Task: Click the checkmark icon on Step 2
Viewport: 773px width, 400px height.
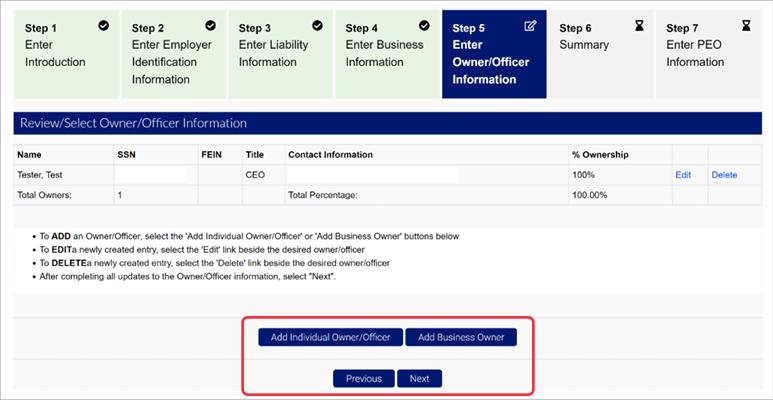Action: pos(210,26)
